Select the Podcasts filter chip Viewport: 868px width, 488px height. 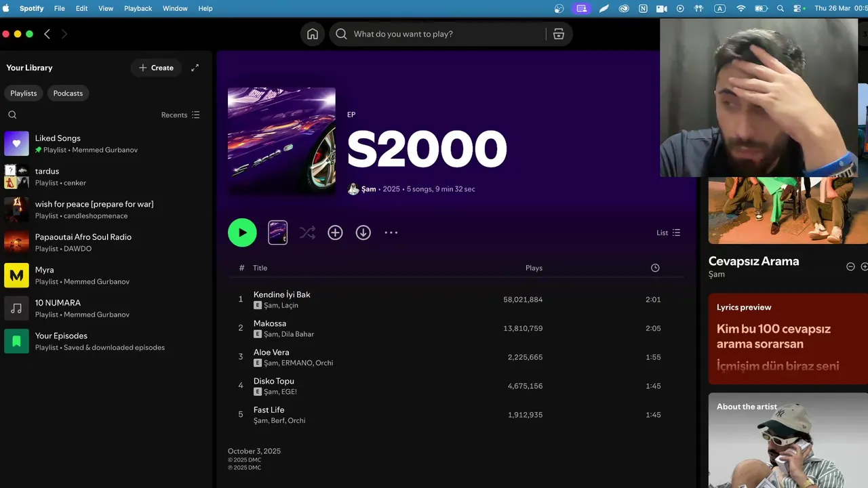point(68,94)
